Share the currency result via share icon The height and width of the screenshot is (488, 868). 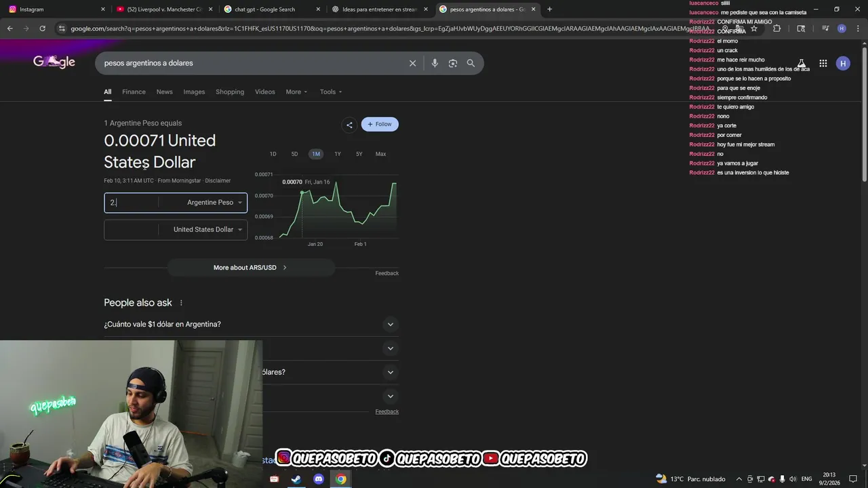tap(349, 125)
